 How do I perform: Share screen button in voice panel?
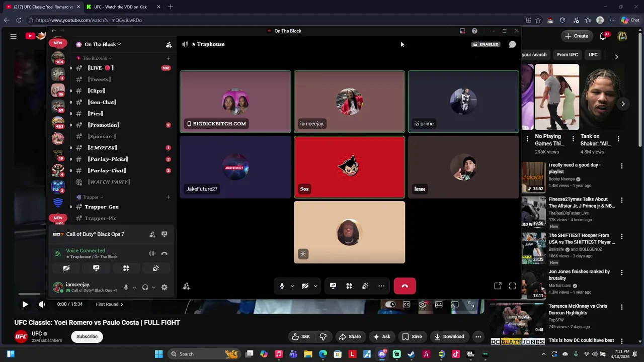pyautogui.click(x=96, y=268)
